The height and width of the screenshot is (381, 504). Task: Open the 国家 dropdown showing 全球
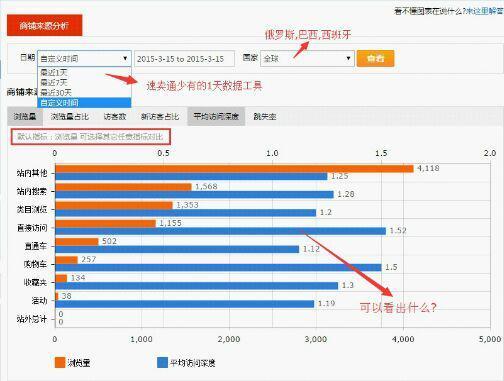click(x=307, y=59)
